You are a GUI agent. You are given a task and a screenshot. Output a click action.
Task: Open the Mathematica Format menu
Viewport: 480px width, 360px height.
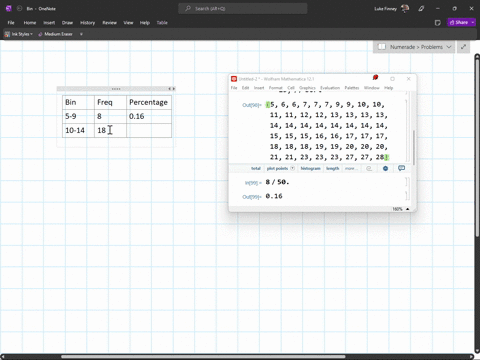pyautogui.click(x=276, y=88)
